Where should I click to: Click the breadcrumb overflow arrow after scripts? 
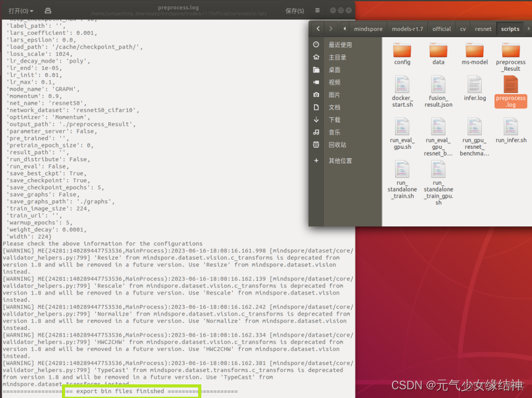527,29
